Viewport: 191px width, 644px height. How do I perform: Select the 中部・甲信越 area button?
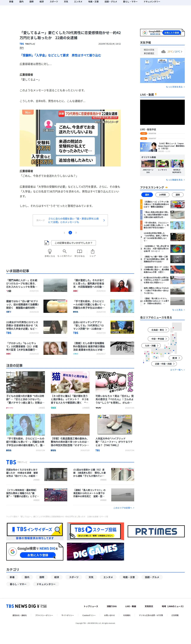pos(159,339)
